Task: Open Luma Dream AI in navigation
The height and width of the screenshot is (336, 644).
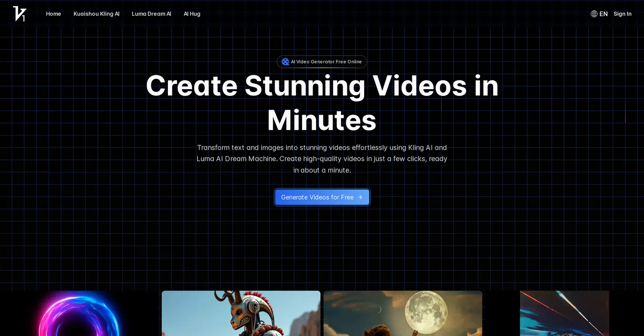Action: click(x=151, y=14)
